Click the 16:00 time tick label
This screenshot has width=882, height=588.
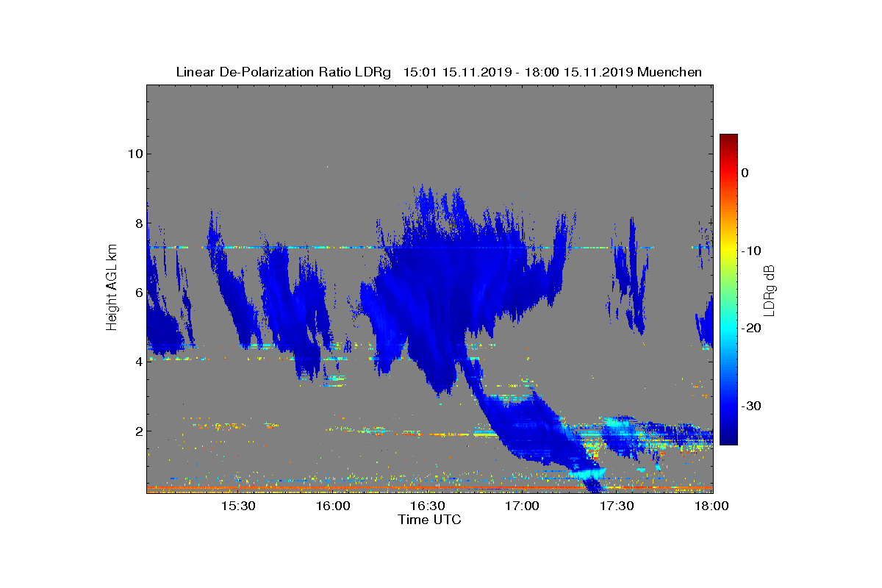pyautogui.click(x=333, y=506)
